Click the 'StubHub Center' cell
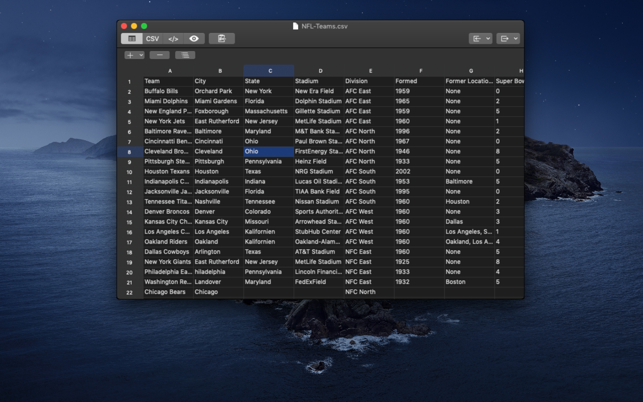Screen dimensions: 643x402 coord(319,232)
